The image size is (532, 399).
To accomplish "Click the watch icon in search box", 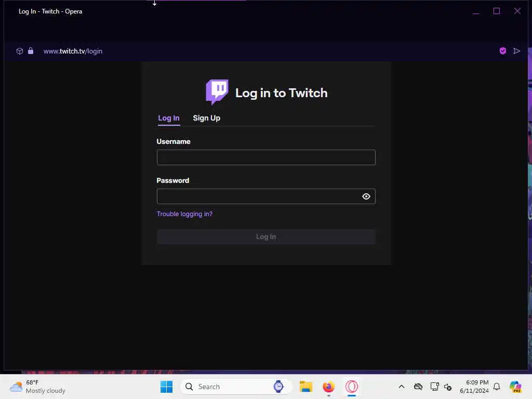I will (278, 387).
